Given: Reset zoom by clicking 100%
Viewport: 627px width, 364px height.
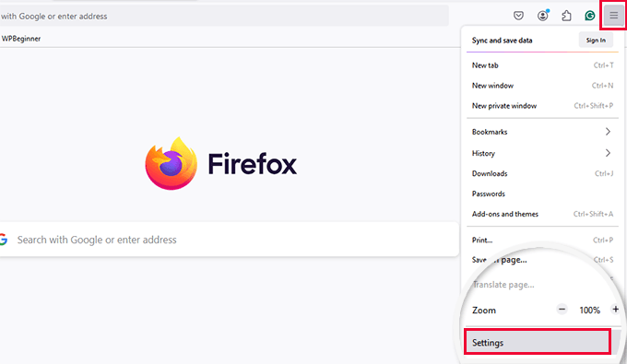Looking at the screenshot, I should pos(590,310).
